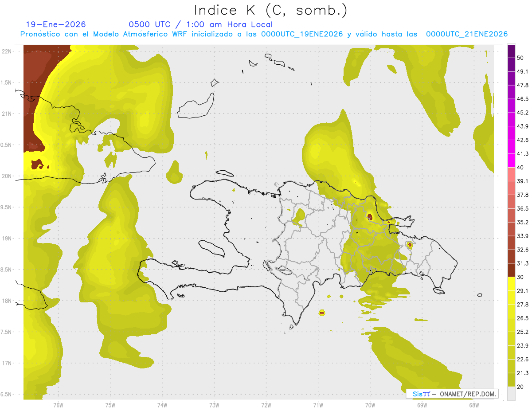Click the legend value '39.1'

click(x=523, y=181)
